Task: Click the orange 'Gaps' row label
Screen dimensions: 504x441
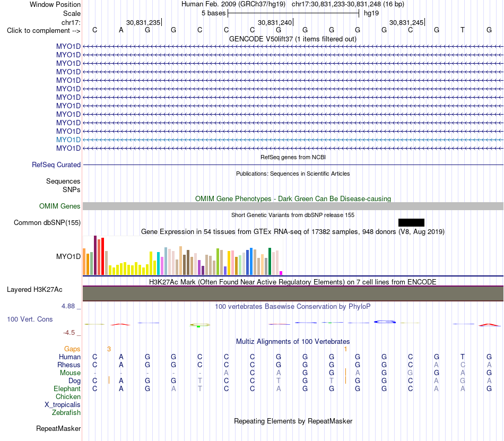Action: 72,349
